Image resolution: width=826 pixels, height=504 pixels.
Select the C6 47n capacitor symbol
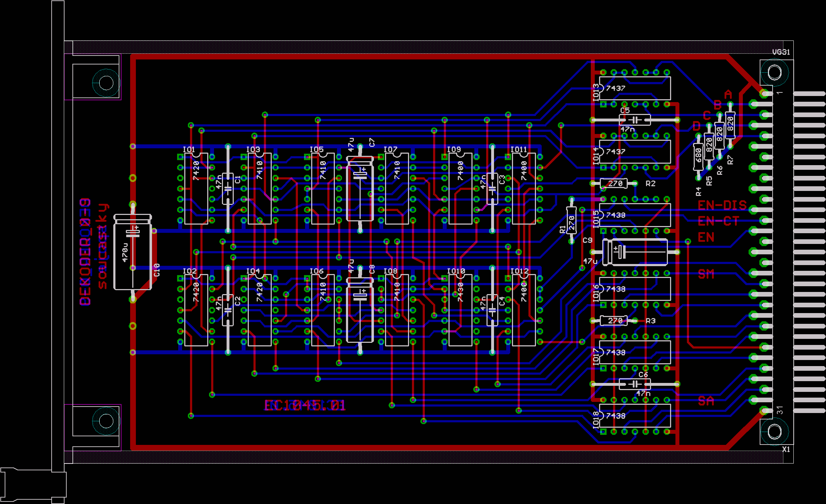(635, 384)
